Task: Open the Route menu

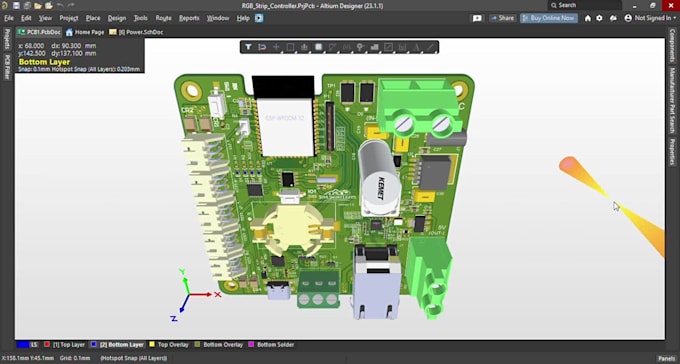Action: click(163, 18)
